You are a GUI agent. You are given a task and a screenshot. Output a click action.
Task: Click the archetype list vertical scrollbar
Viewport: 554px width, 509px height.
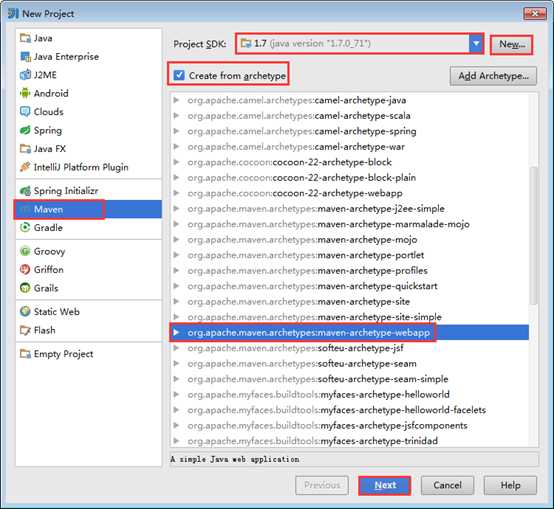click(x=534, y=235)
